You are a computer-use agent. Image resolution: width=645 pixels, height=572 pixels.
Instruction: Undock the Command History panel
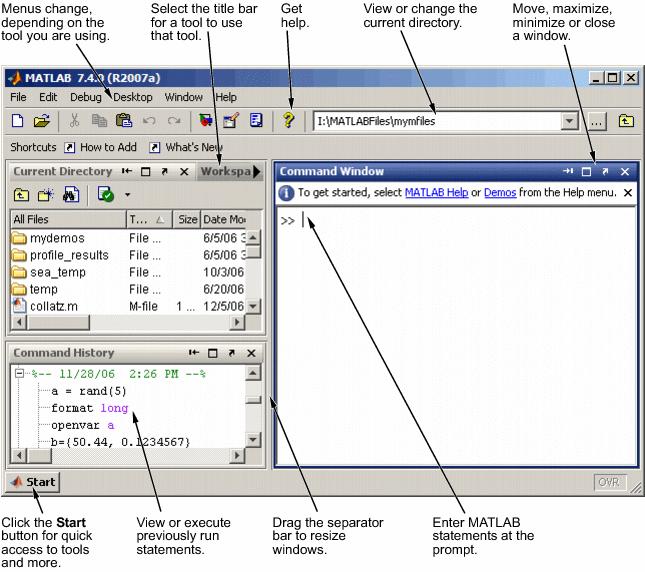click(232, 353)
